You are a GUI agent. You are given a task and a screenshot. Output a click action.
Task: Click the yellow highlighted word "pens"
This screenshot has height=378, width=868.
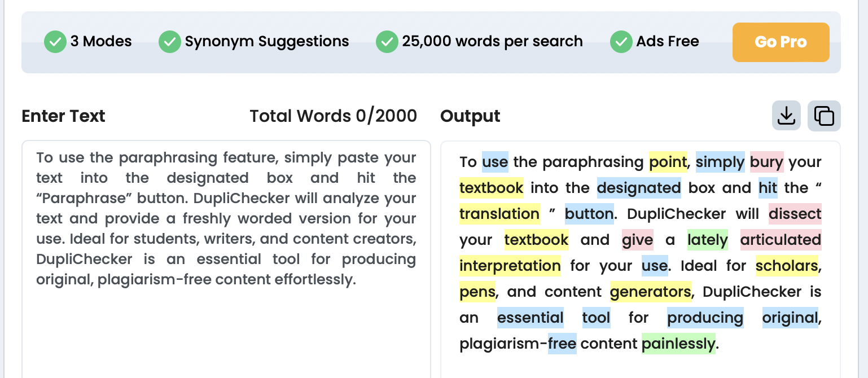(477, 292)
